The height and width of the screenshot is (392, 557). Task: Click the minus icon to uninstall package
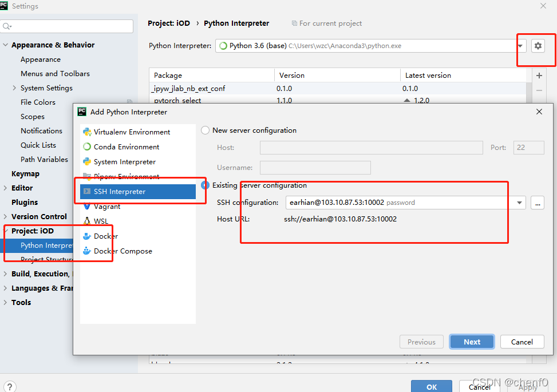click(539, 90)
